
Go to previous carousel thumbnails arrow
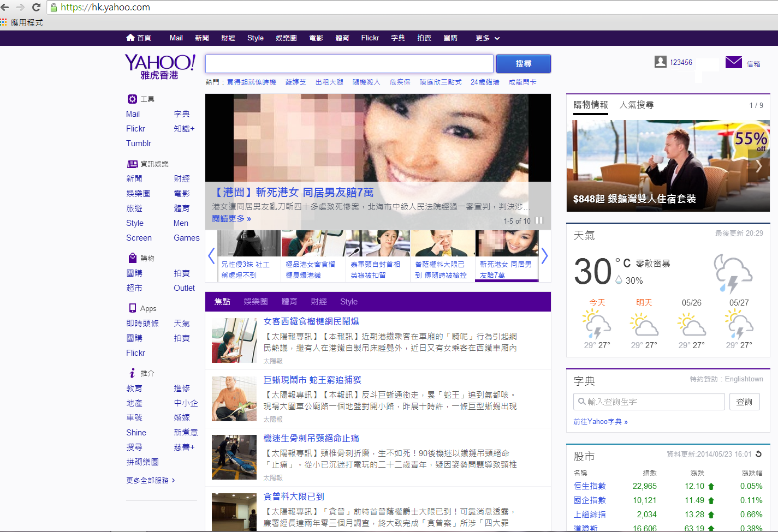211,255
